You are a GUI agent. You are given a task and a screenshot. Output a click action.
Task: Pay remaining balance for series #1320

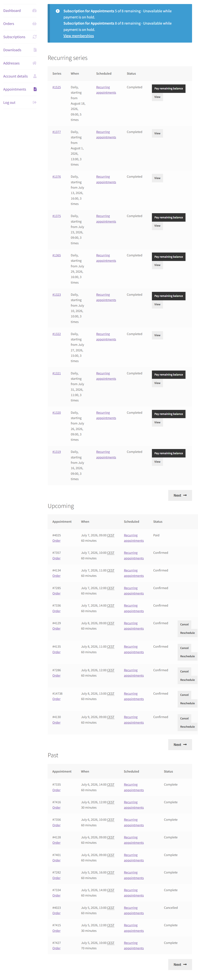click(x=169, y=414)
